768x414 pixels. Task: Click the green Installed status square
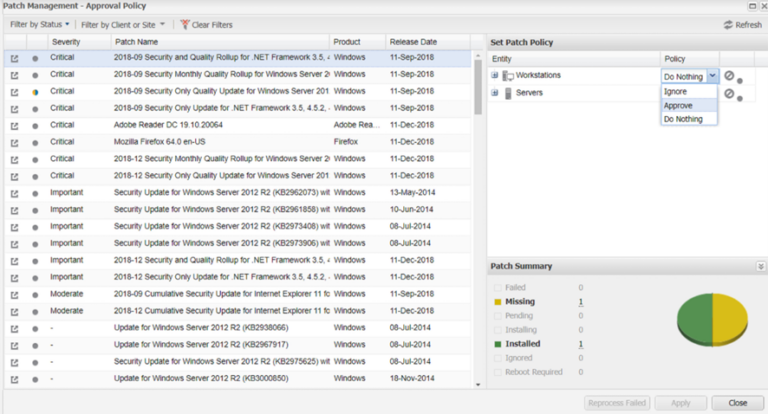[x=498, y=344]
